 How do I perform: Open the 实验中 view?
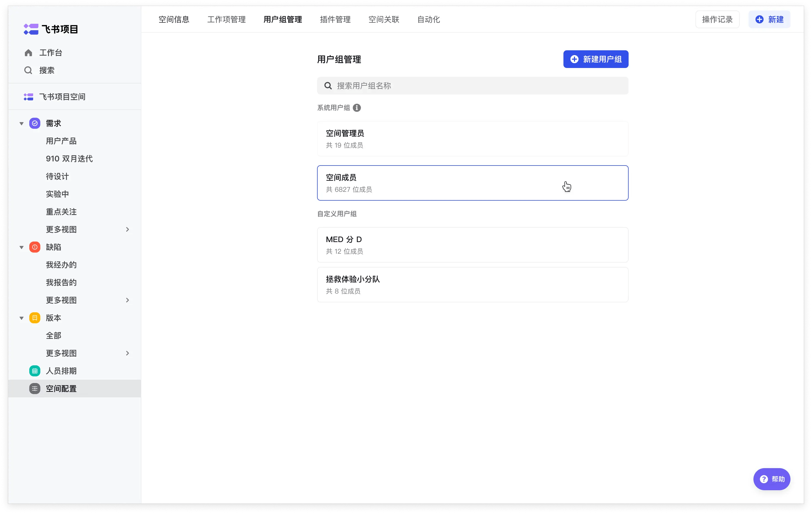57,194
